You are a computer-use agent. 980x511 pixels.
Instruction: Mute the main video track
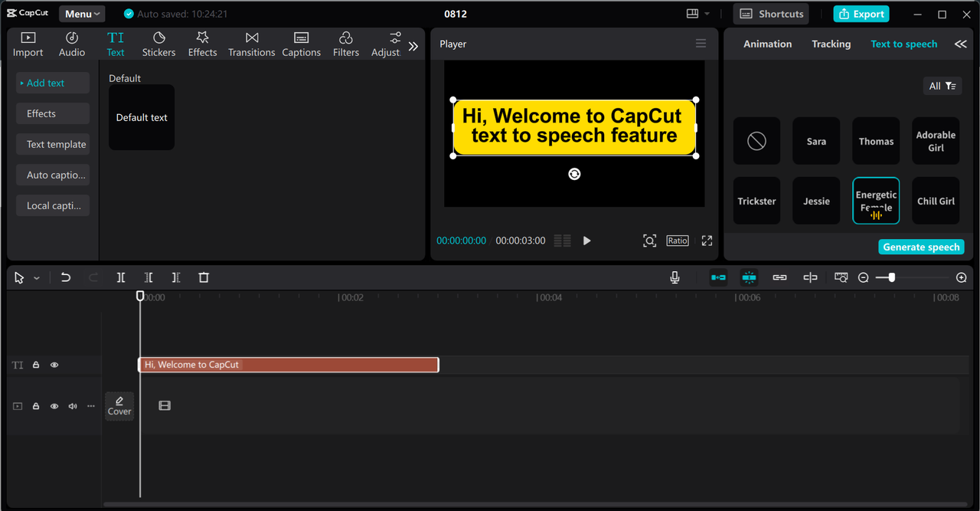point(73,406)
